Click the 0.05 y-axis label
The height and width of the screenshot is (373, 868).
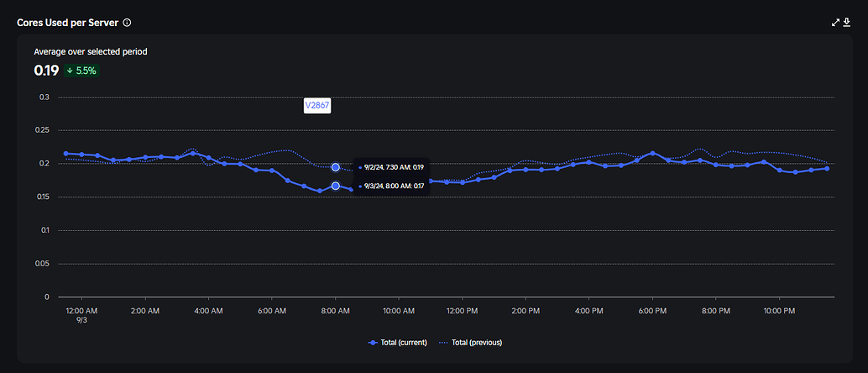pos(42,263)
